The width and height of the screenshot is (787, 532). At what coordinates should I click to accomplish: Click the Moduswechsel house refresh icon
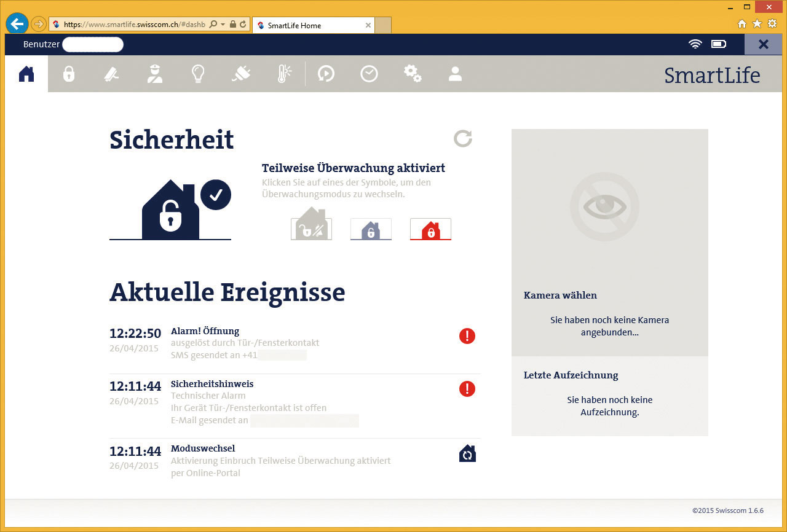coord(467,453)
